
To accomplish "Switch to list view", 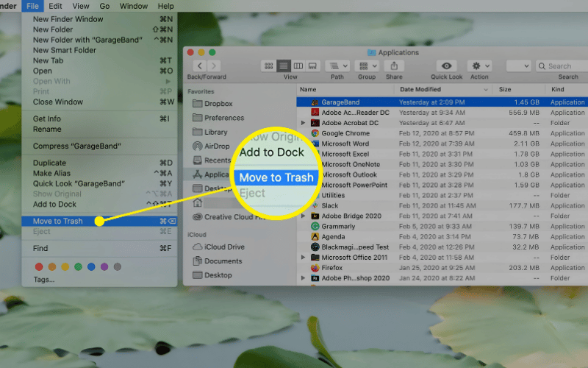I will pyautogui.click(x=284, y=66).
